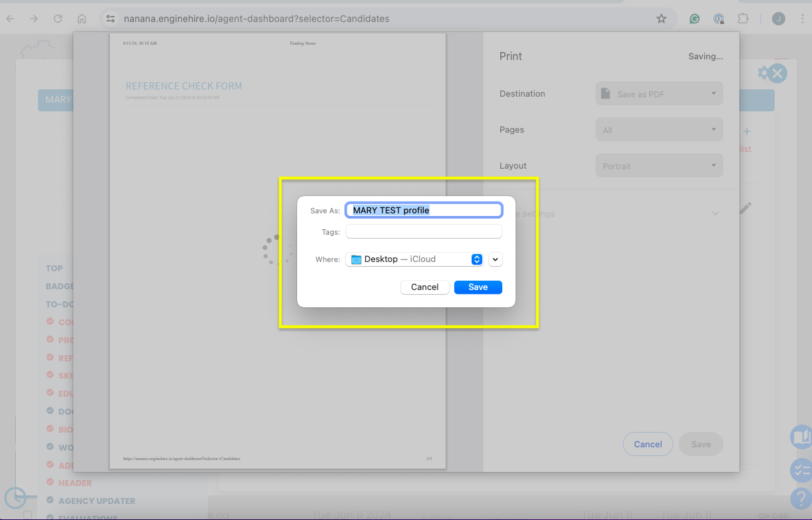Click the Save As filename field
This screenshot has width=812, height=520.
(424, 210)
